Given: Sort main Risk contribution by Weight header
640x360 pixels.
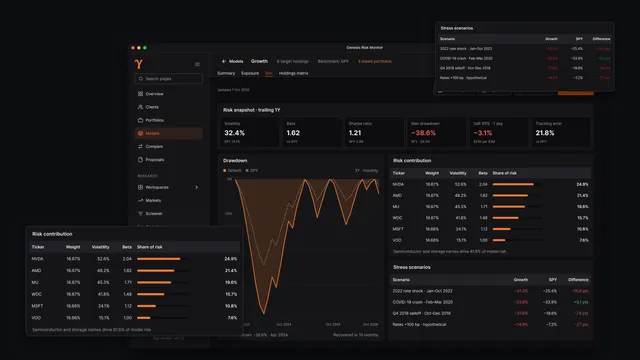Looking at the screenshot, I should pyautogui.click(x=432, y=173).
